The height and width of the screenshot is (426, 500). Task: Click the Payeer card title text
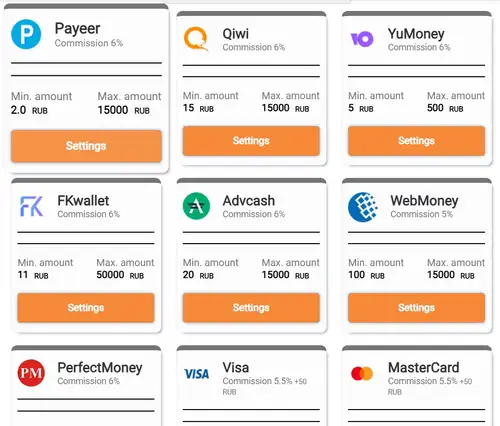click(77, 29)
